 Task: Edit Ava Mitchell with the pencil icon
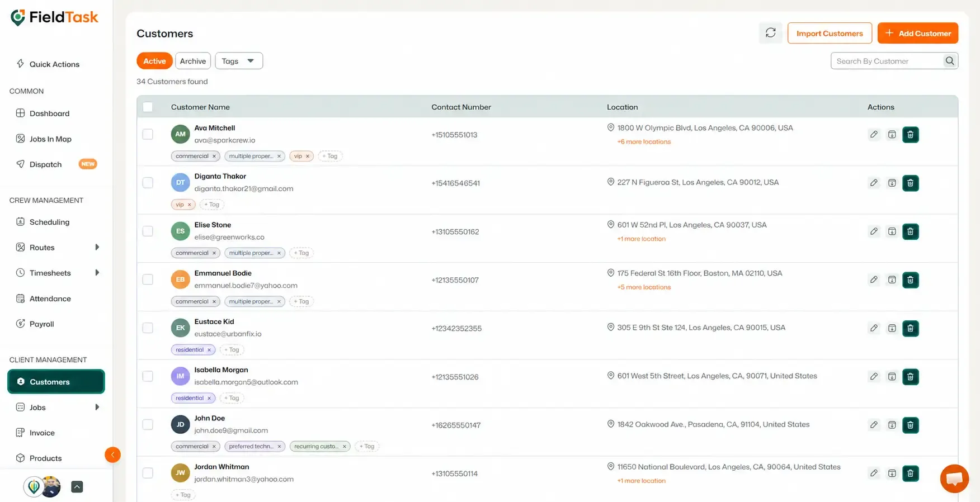874,134
